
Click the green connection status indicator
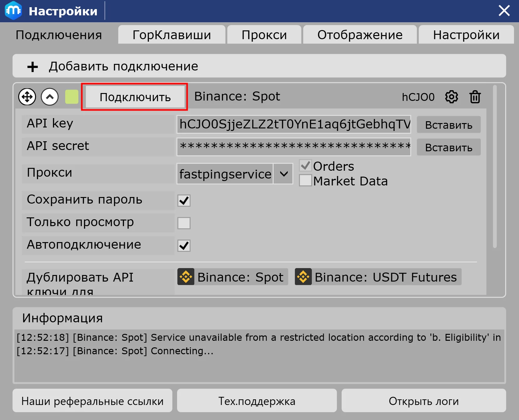point(72,97)
